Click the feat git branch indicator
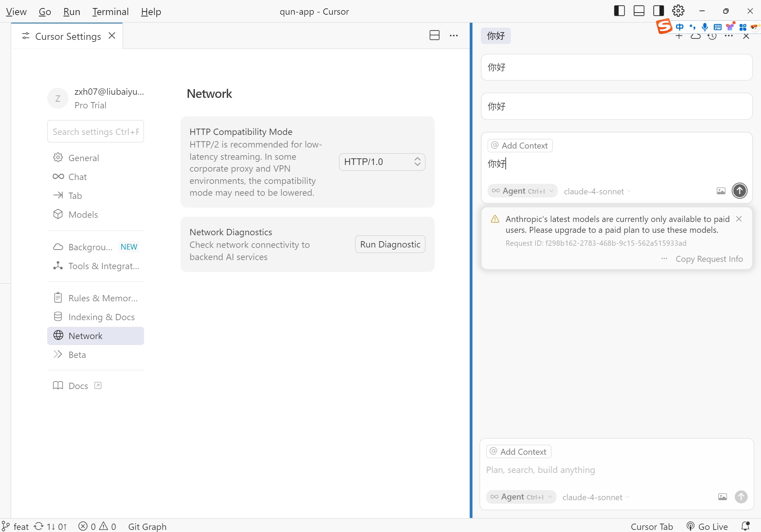The width and height of the screenshot is (761, 532). [x=15, y=526]
